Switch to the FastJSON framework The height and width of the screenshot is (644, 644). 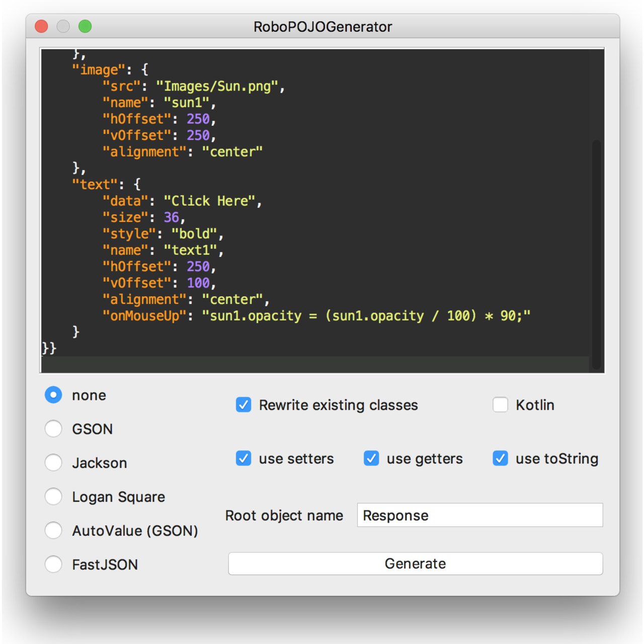coord(53,564)
